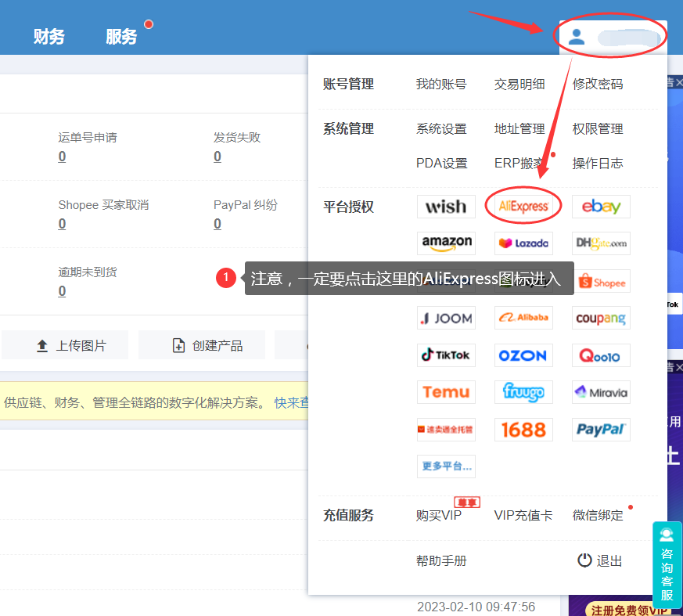
Task: Click the user avatar icon
Action: pyautogui.click(x=577, y=37)
